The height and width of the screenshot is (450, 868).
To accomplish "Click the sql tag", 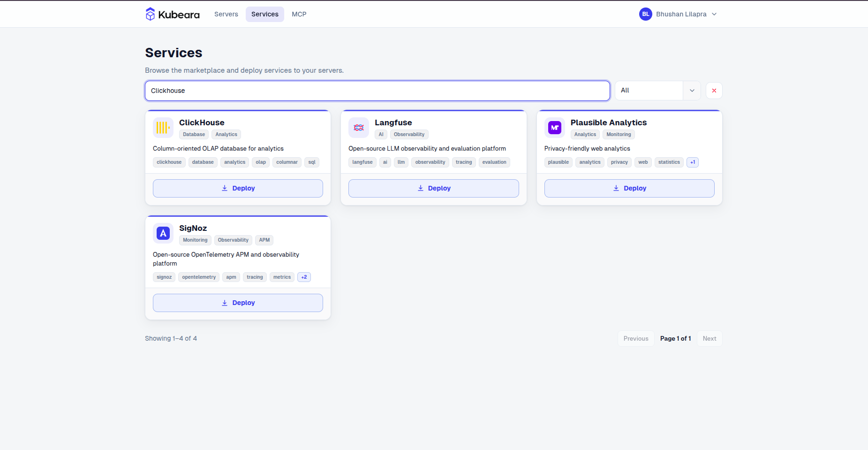I will point(312,162).
